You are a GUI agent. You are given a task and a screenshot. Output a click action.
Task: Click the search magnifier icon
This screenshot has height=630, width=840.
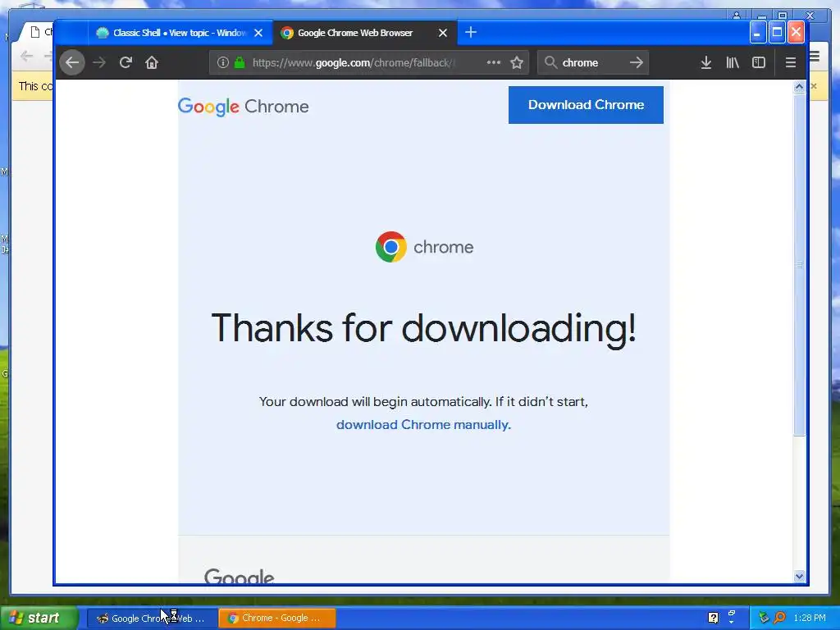tap(550, 62)
